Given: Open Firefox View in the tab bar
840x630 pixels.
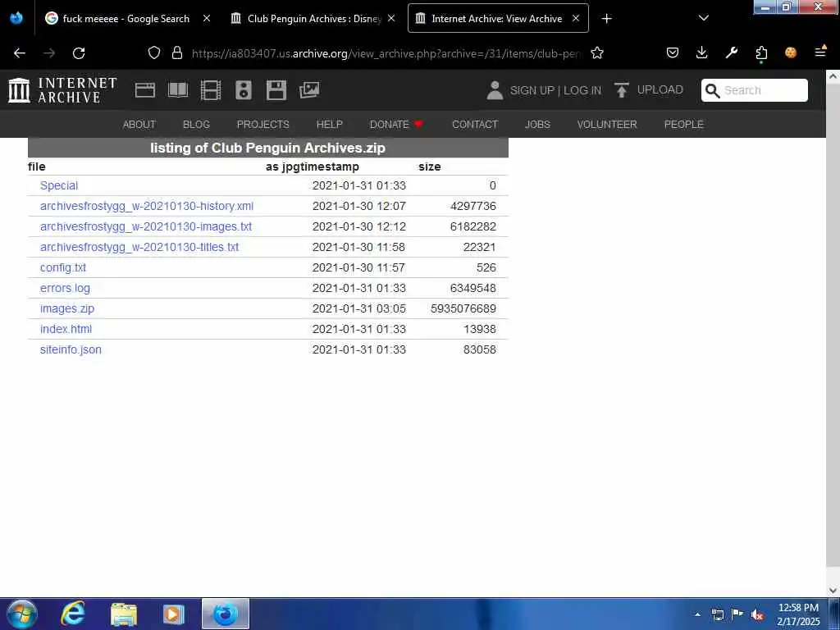Looking at the screenshot, I should coord(16,18).
